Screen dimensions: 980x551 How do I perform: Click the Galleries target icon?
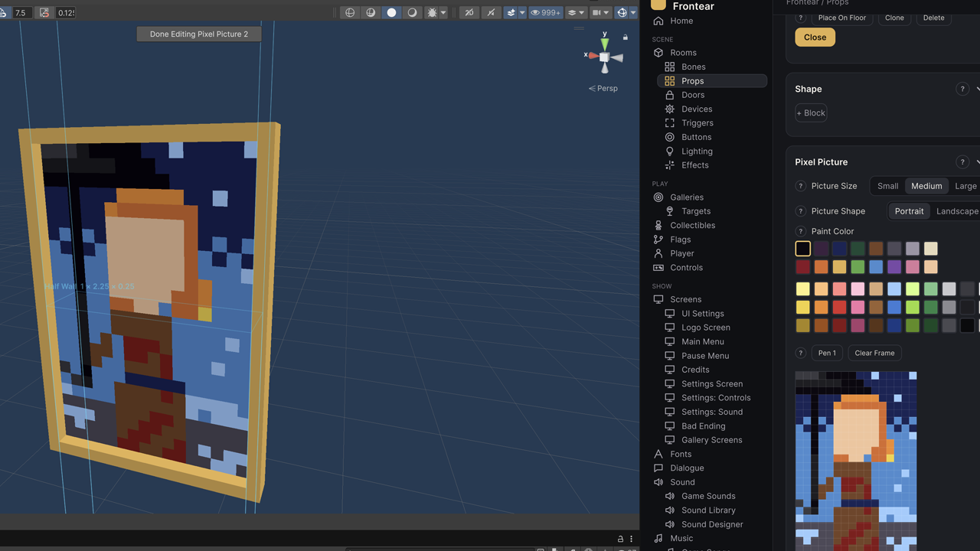[658, 197]
